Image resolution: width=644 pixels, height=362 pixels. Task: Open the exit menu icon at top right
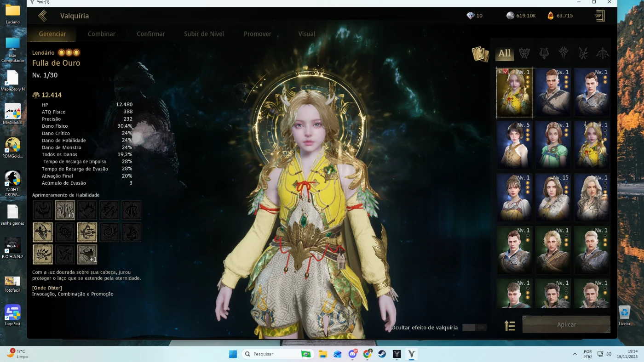click(599, 16)
